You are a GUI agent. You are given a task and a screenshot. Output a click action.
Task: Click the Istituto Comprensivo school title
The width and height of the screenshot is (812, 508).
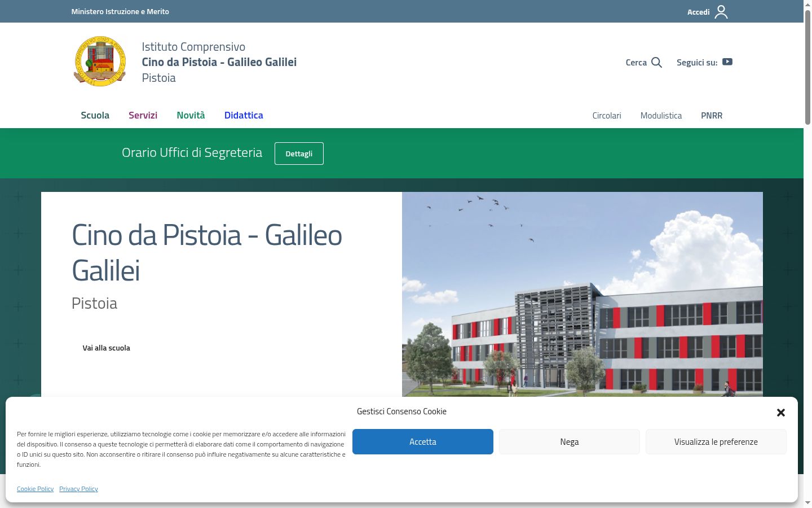tap(219, 62)
